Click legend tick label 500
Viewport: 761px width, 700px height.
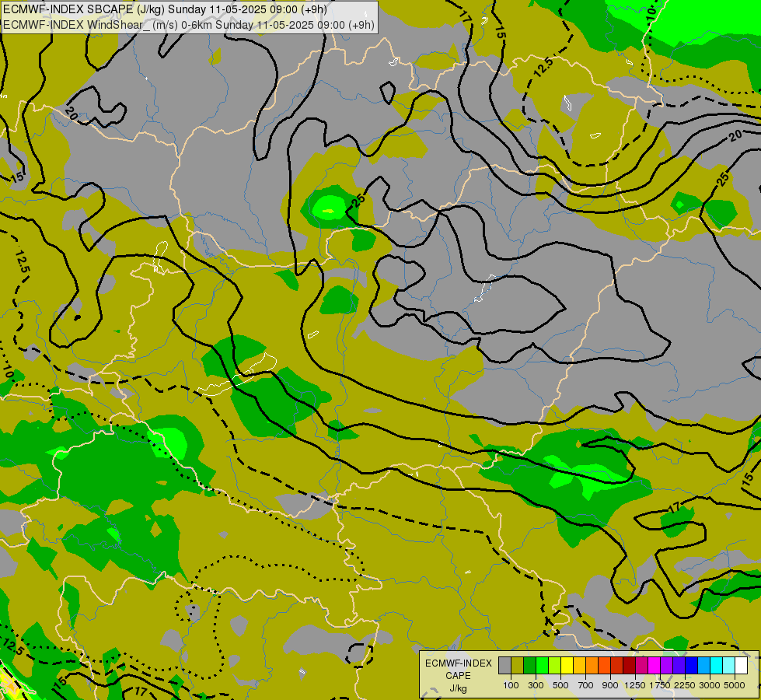click(560, 685)
